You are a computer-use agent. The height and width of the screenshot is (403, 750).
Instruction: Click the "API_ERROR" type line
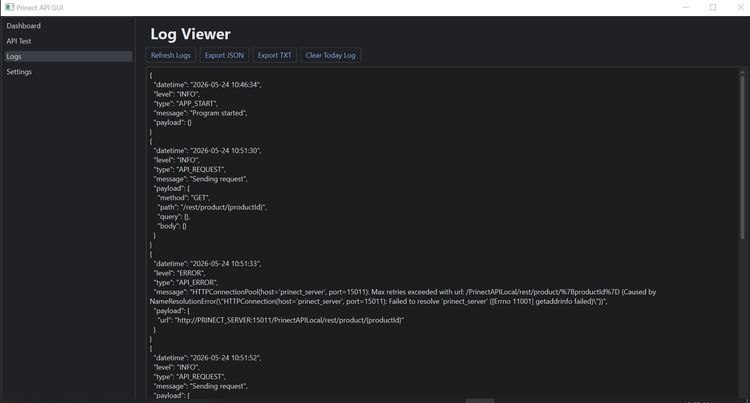click(186, 283)
